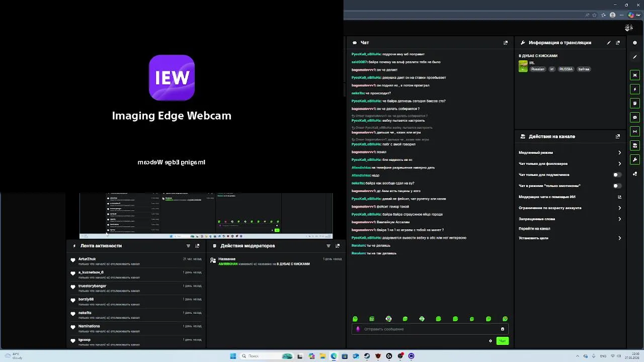
Task: Click the Russian tag
Action: point(538,69)
